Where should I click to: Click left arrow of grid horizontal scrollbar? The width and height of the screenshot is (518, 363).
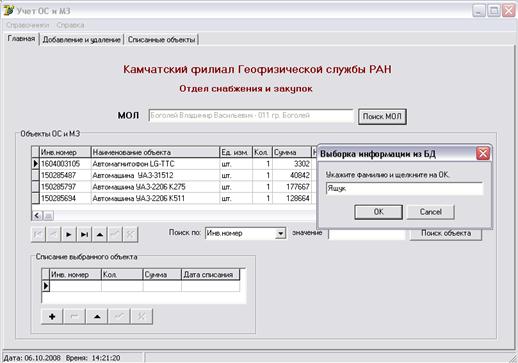tap(37, 216)
